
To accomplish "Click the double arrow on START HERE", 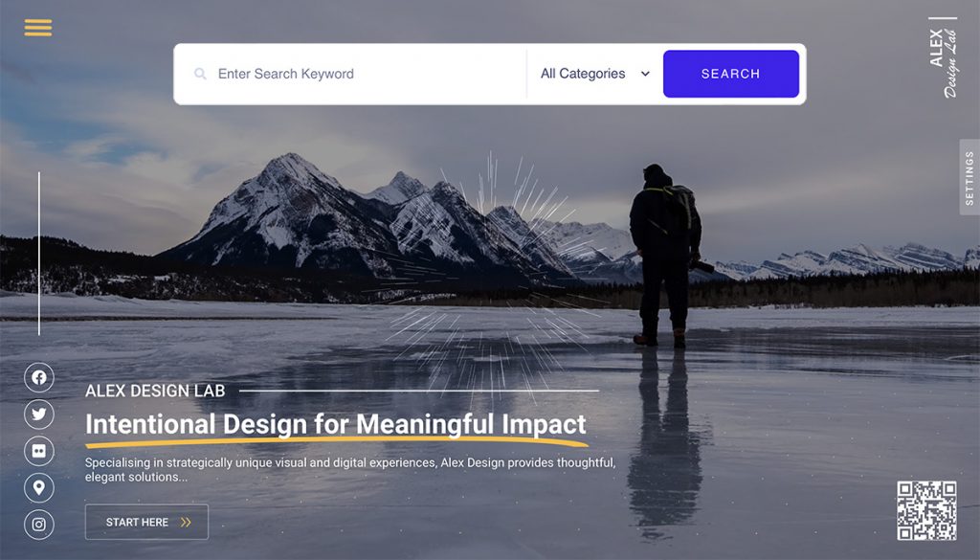I will pyautogui.click(x=186, y=522).
